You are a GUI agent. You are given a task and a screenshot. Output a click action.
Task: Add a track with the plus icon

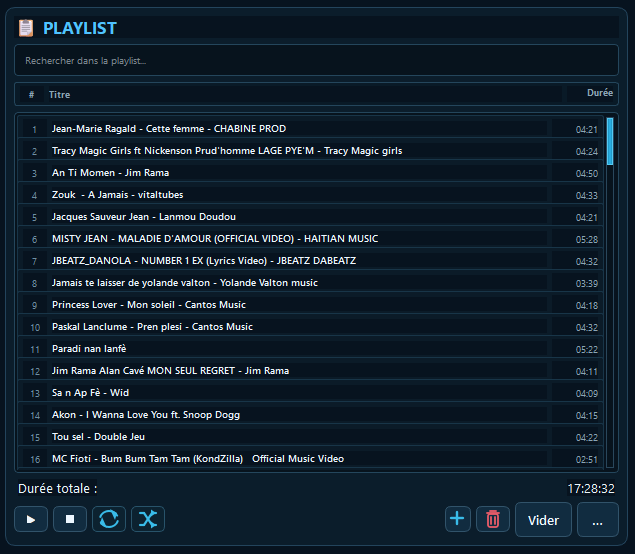tap(458, 519)
